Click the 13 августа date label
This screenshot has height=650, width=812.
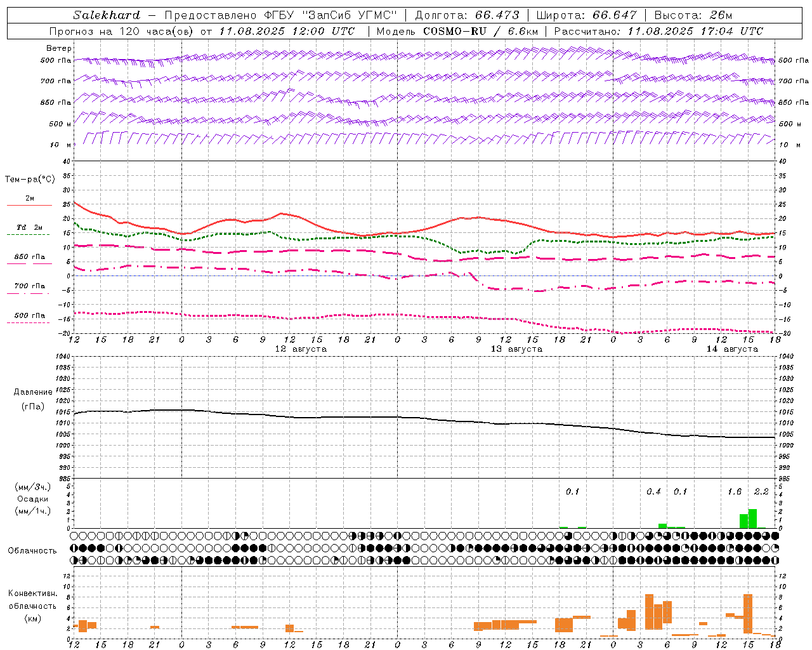tap(516, 349)
